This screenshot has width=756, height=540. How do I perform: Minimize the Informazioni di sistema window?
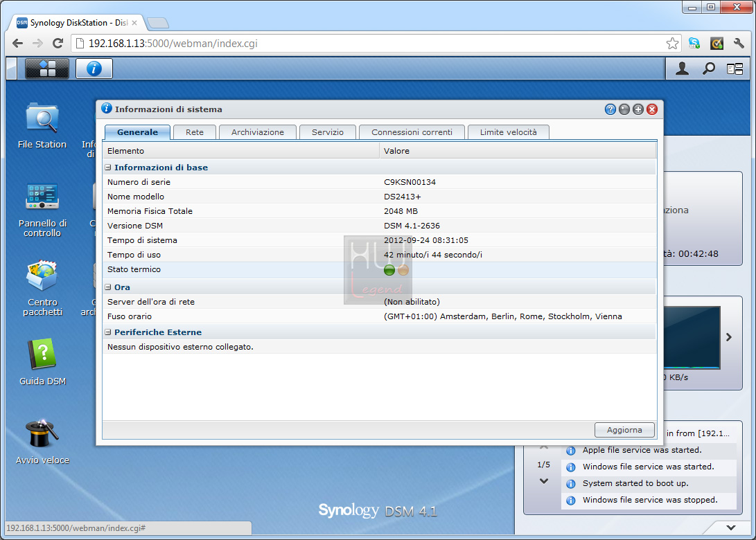(624, 109)
